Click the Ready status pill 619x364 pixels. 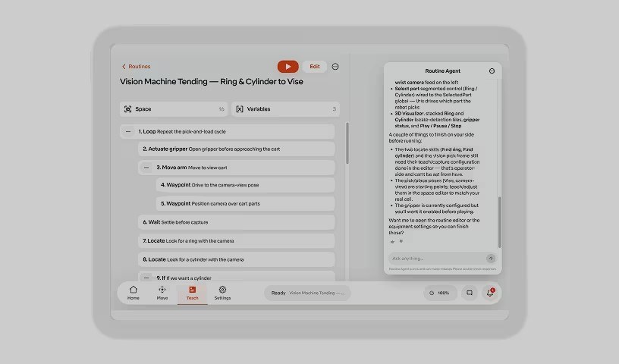tap(307, 293)
